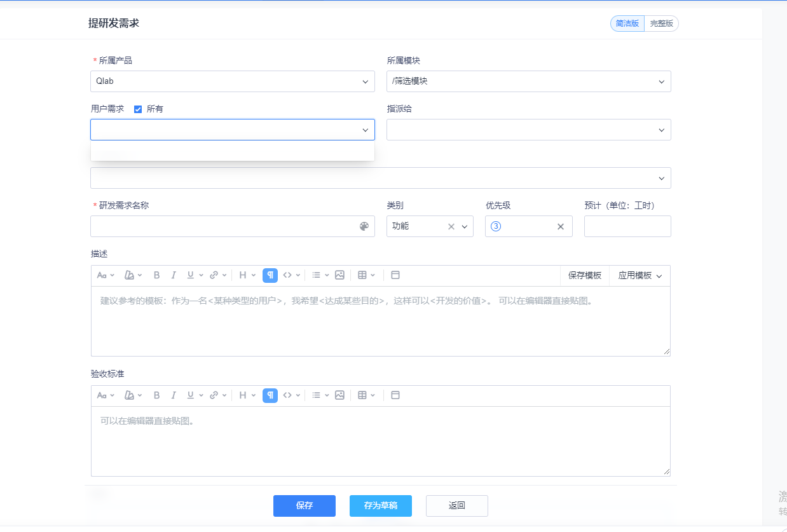Screen dimensions: 787x532
Task: Click the Bold icon in 验收标准 toolbar
Action: click(156, 395)
